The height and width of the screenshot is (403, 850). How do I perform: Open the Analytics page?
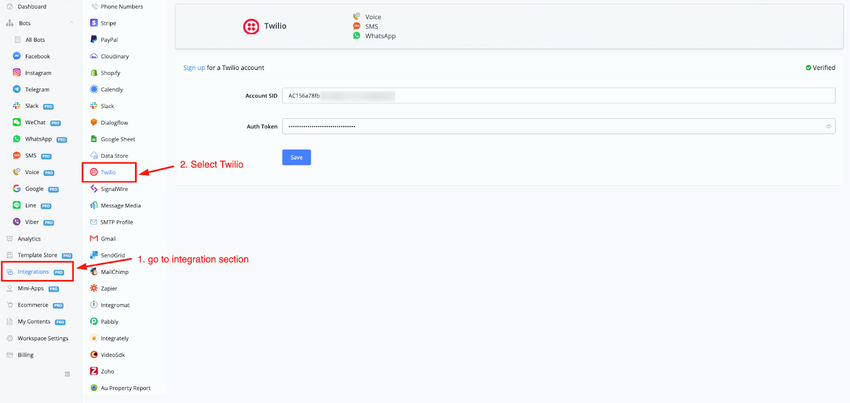[x=23, y=239]
